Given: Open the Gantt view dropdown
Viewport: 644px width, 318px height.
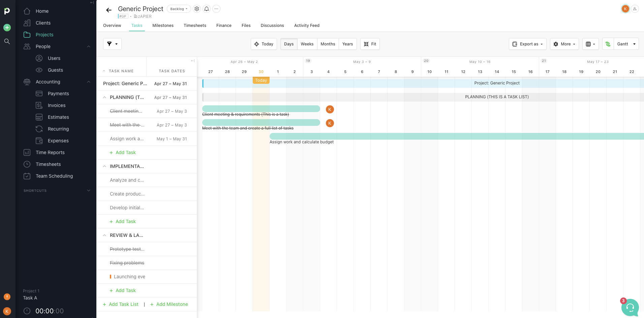Looking at the screenshot, I should point(626,44).
